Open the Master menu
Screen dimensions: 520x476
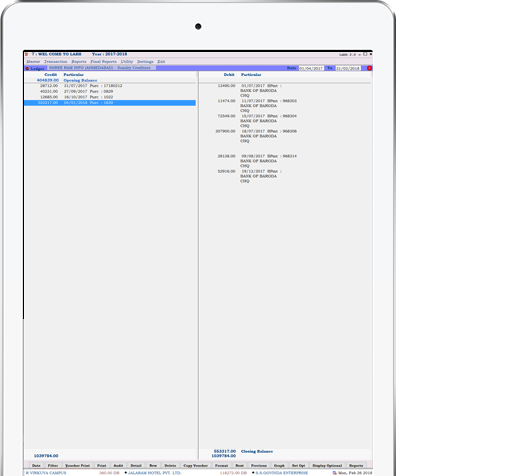point(33,62)
